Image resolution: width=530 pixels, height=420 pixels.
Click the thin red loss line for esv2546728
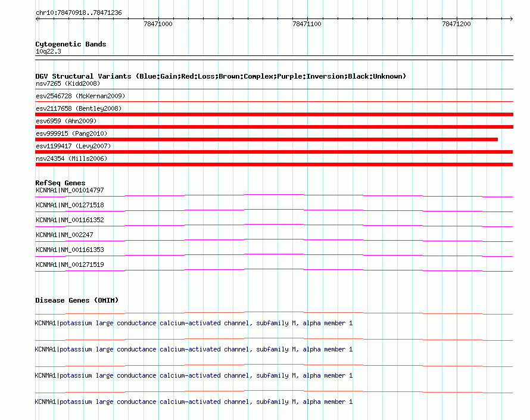tap(274, 102)
